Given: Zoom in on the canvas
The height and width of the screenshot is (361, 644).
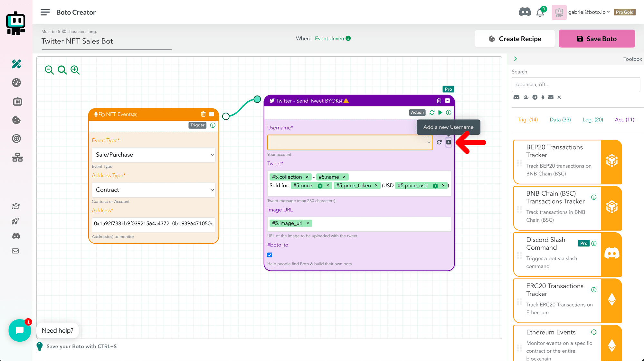Looking at the screenshot, I should [75, 70].
